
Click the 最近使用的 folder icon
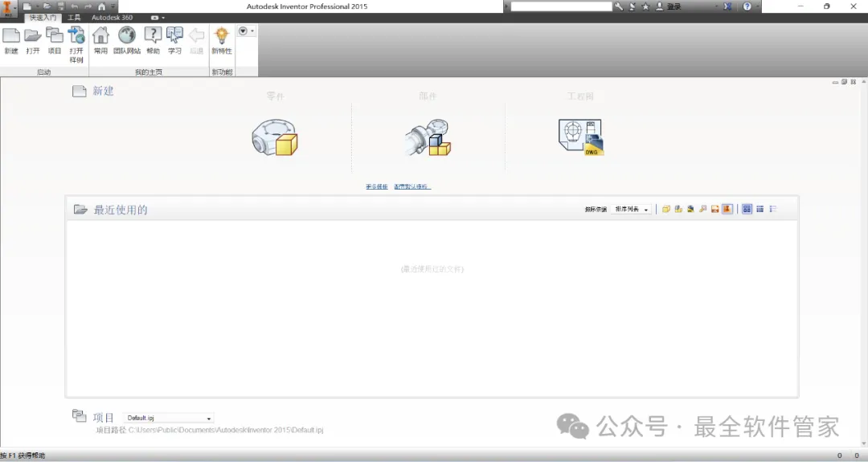click(x=81, y=210)
